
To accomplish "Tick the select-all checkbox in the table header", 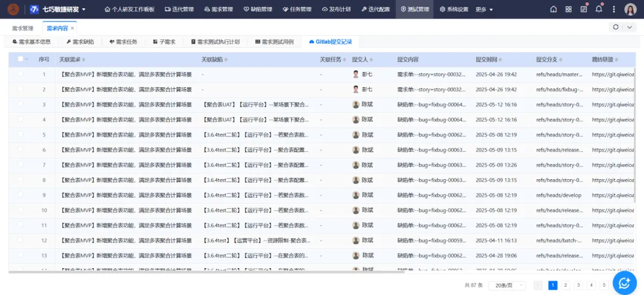I will tap(21, 59).
